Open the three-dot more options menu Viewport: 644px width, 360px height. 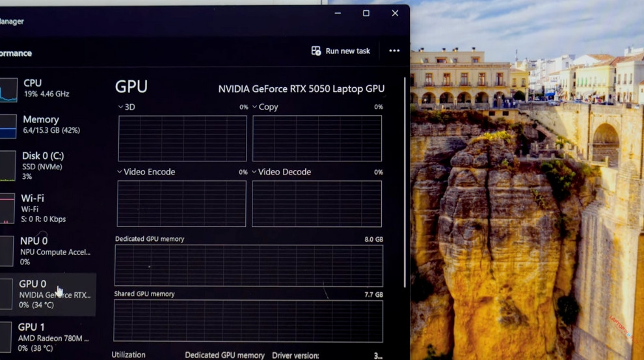(x=394, y=51)
